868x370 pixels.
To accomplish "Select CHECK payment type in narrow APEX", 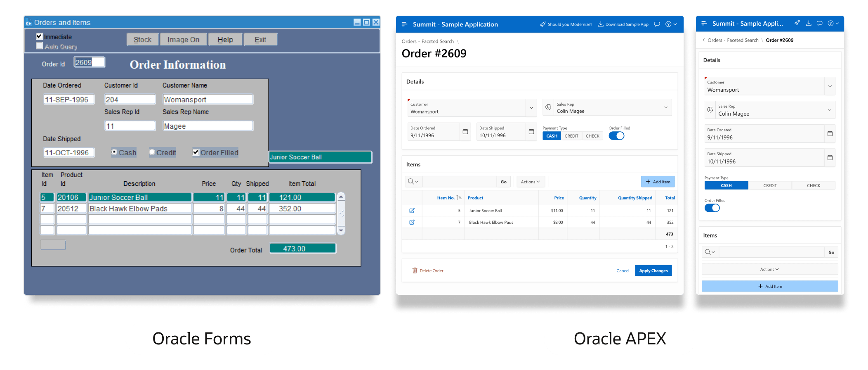I will point(814,185).
